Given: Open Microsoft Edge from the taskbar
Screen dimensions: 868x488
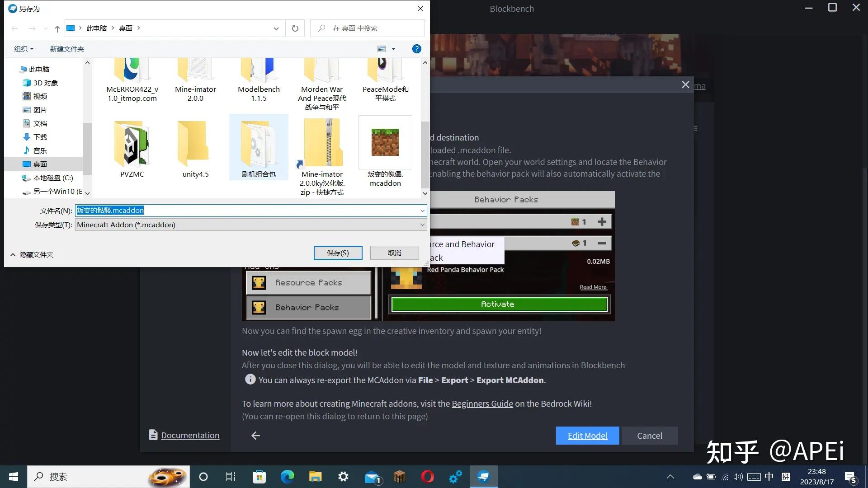Looking at the screenshot, I should click(287, 477).
